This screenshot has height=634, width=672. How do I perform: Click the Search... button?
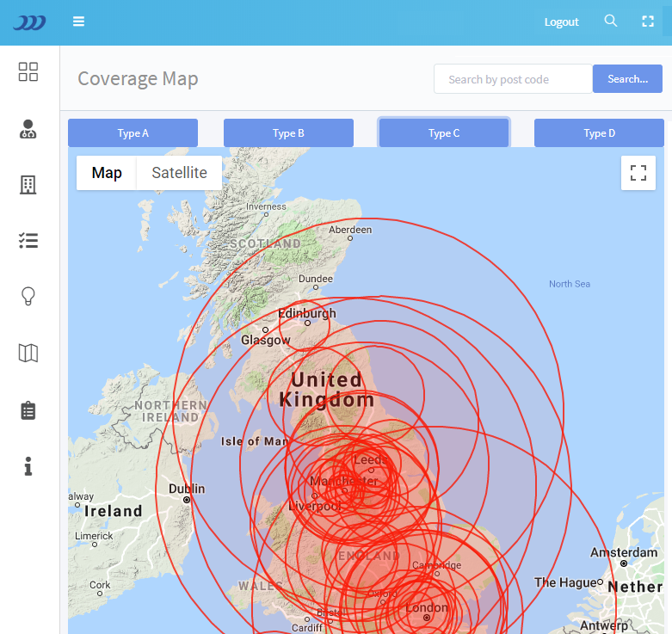click(627, 79)
